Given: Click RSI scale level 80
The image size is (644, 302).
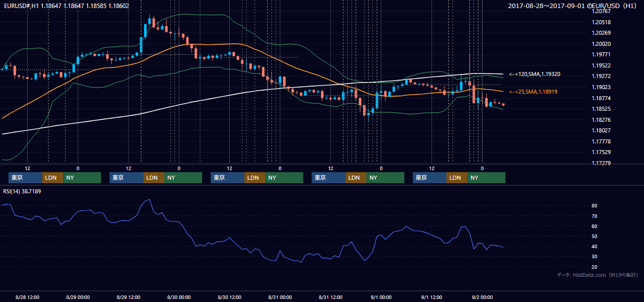Looking at the screenshot, I should pyautogui.click(x=595, y=206).
